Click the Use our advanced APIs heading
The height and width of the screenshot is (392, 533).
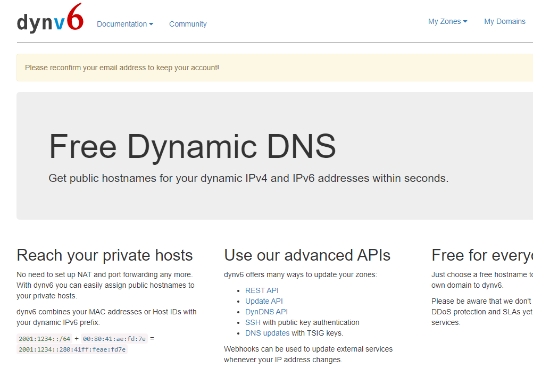pyautogui.click(x=307, y=255)
